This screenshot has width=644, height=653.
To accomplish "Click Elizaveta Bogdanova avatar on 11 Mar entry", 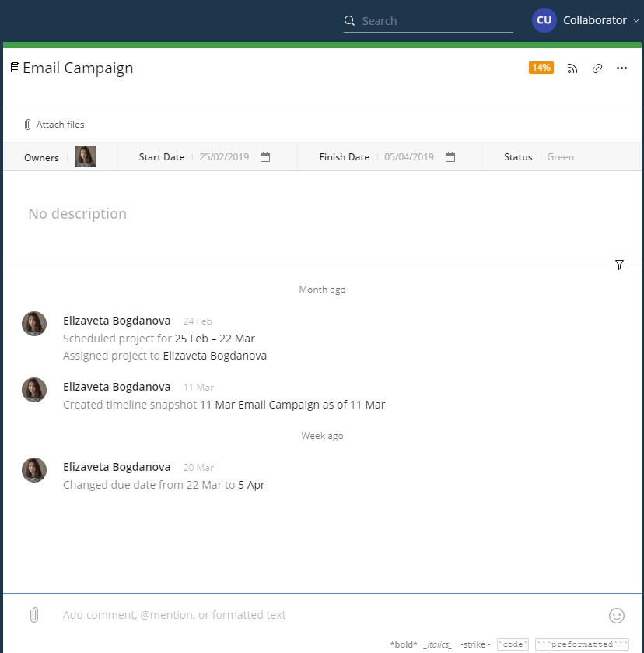I will pos(34,390).
